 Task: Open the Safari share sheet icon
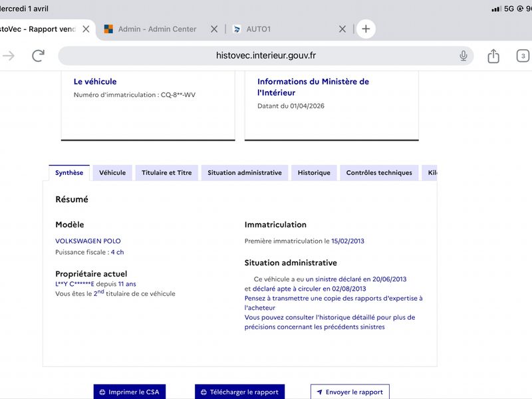[493, 56]
